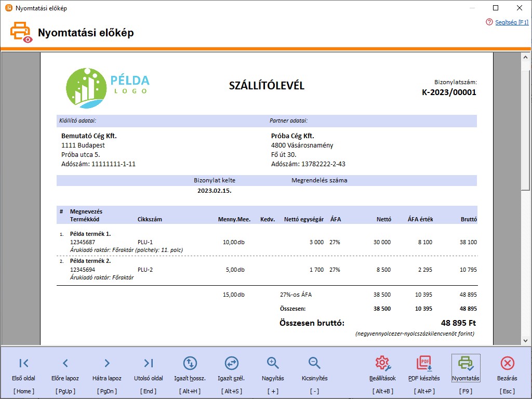Screen dimensions: 532x399
Task: Zoom out with the Kicsinyítés magnifier
Action: [x=314, y=363]
